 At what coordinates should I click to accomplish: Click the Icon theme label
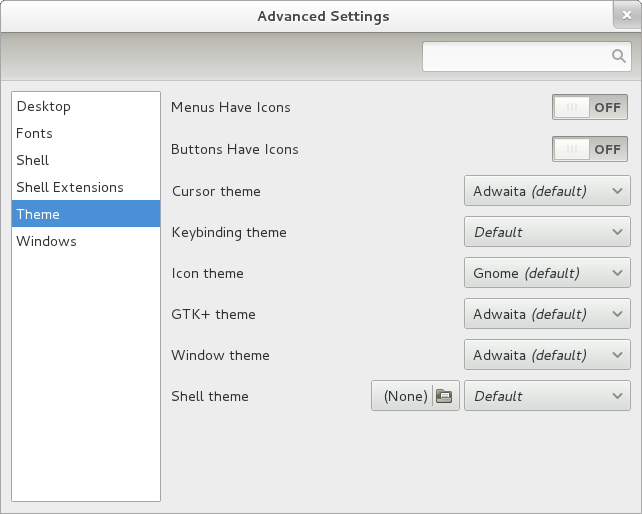pos(208,273)
